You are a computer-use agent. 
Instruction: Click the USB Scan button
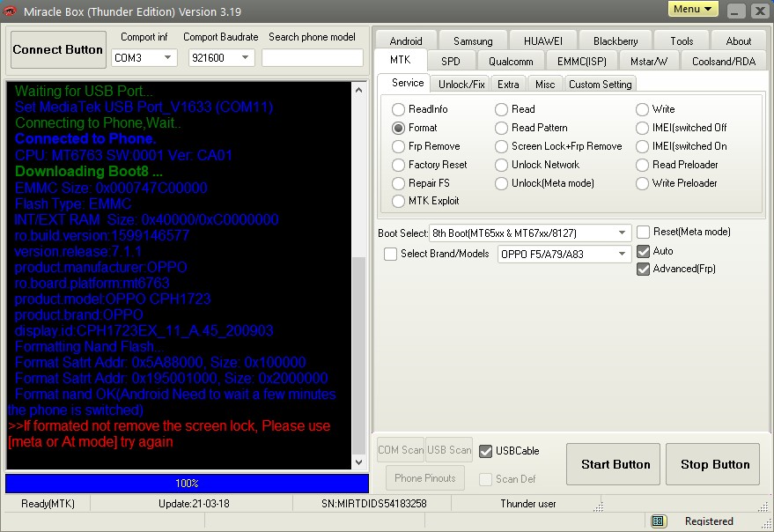pos(449,450)
